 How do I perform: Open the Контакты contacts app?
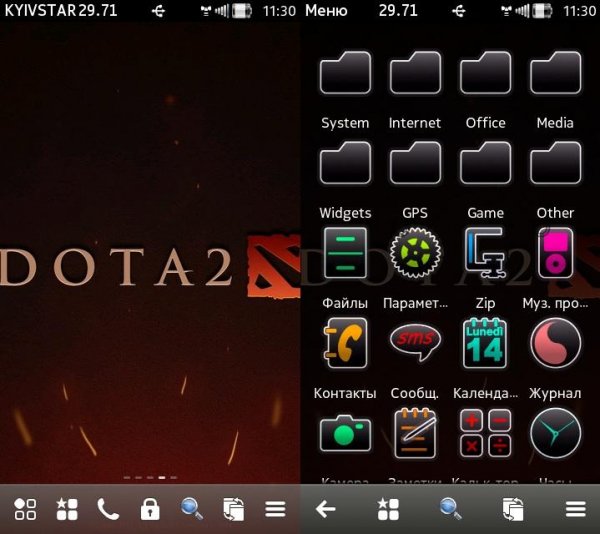click(x=345, y=343)
